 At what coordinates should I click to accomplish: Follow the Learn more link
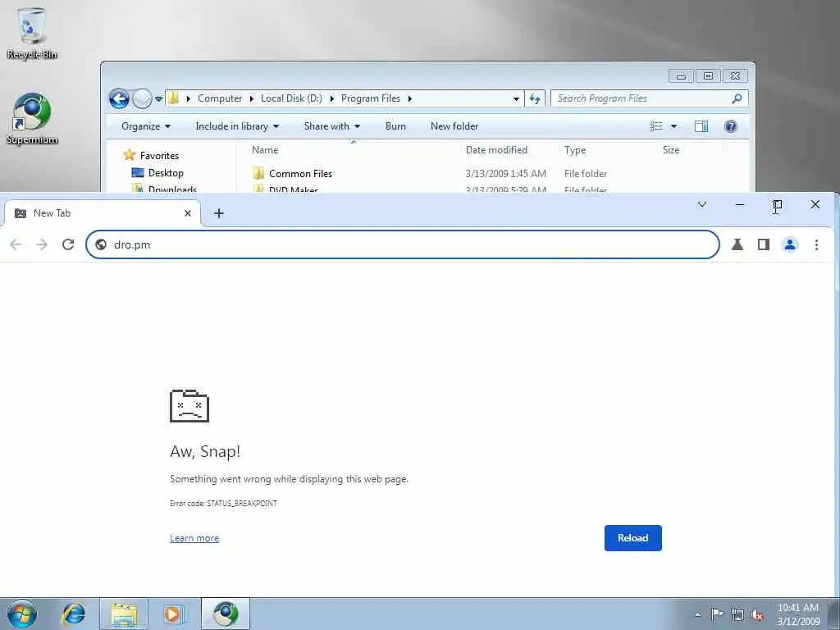(x=194, y=538)
